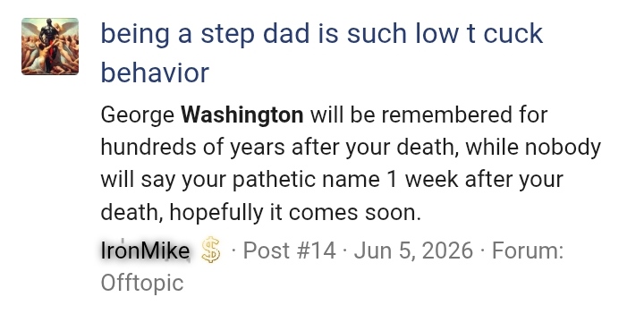Click the snippet line starting with 'hundreds of years'
644x331 pixels.
[x=351, y=148]
